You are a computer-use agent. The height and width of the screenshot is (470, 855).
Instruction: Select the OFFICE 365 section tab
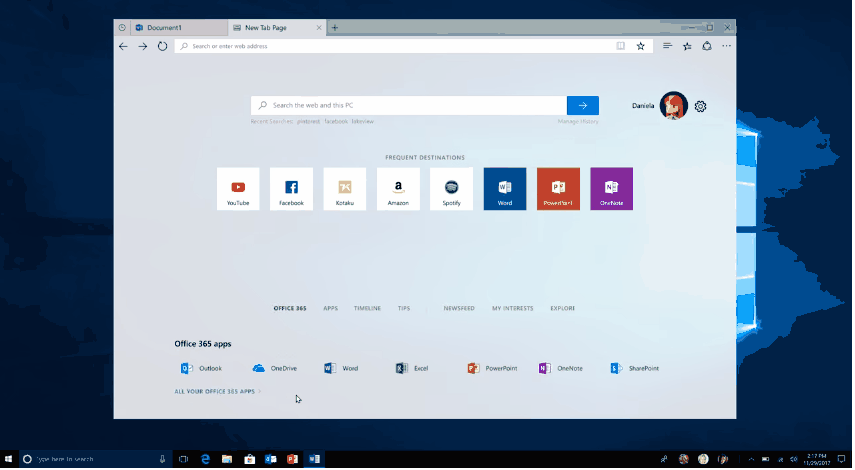[x=290, y=309]
